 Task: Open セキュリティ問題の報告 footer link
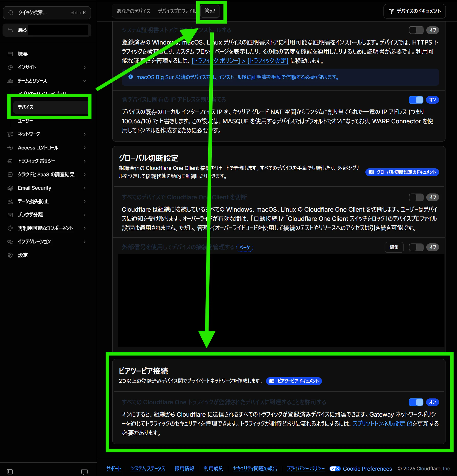(x=255, y=469)
